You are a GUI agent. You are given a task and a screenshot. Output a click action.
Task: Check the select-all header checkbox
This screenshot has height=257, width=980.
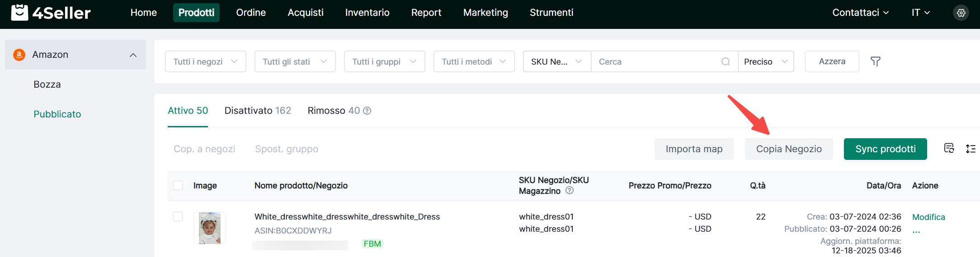point(178,186)
